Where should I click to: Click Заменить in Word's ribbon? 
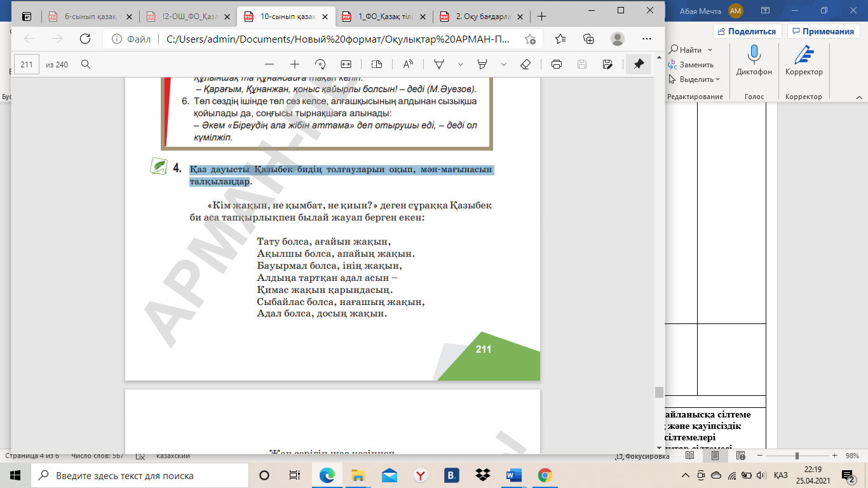[691, 65]
